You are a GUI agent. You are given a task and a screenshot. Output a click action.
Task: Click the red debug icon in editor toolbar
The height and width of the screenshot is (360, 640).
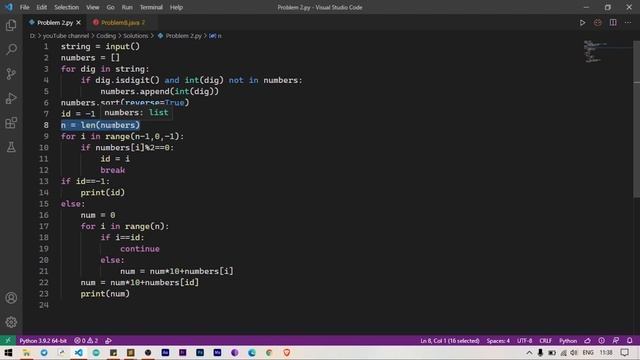pos(598,23)
